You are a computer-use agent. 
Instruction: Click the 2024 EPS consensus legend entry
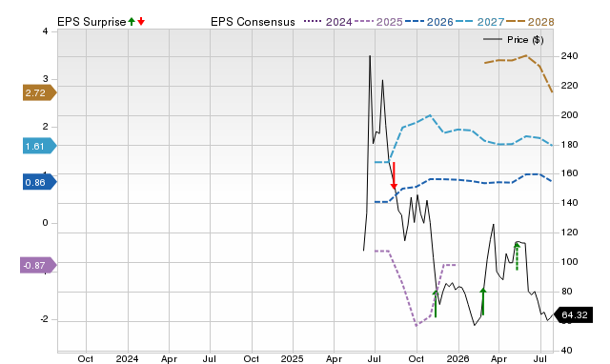click(x=328, y=22)
